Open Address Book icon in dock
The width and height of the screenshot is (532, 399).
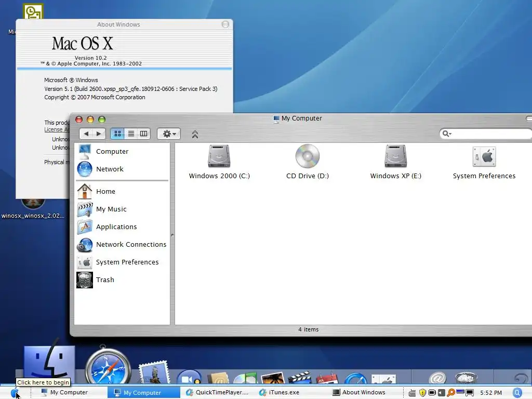tap(219, 378)
